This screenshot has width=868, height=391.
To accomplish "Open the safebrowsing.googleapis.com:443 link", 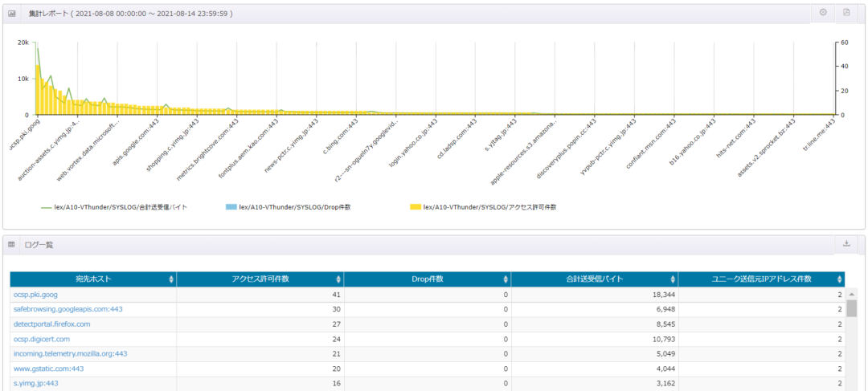I will pos(68,309).
